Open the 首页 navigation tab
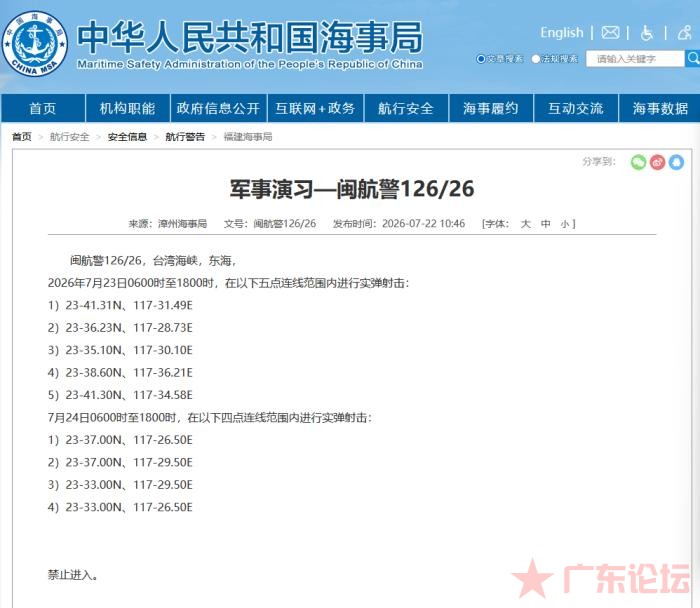Image resolution: width=700 pixels, height=608 pixels. [43, 108]
